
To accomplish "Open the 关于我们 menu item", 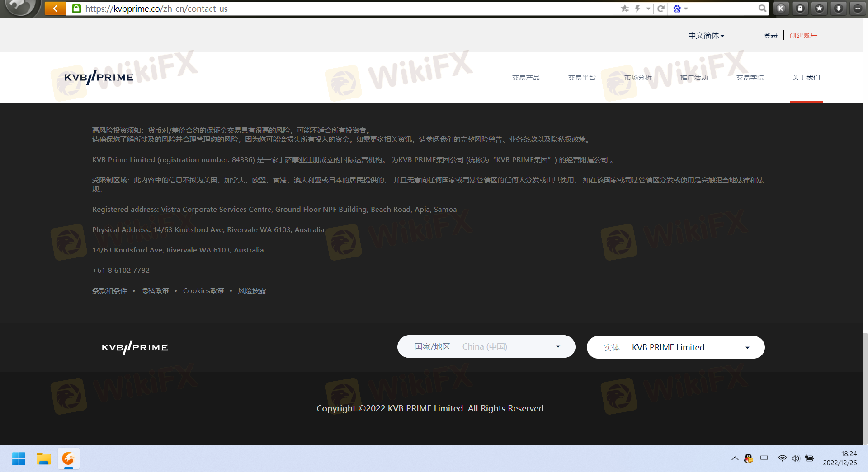I will point(806,78).
